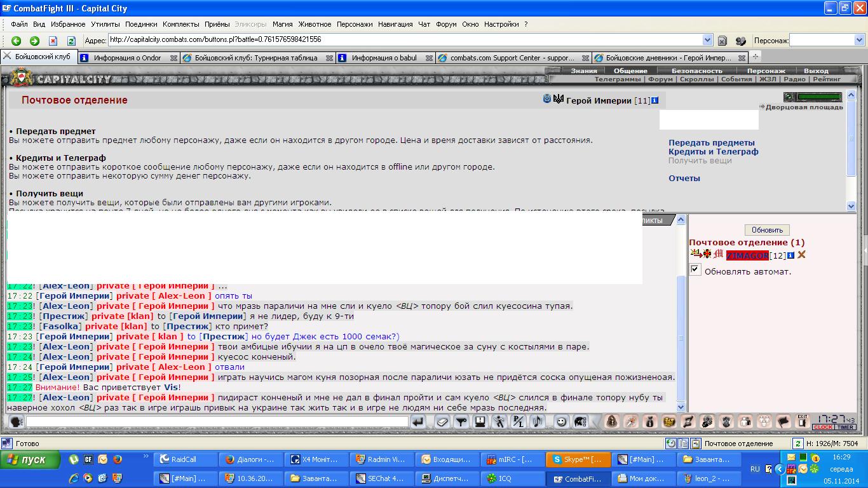This screenshot has width=868, height=488.
Task: Click the P/L translit icon
Action: click(519, 421)
